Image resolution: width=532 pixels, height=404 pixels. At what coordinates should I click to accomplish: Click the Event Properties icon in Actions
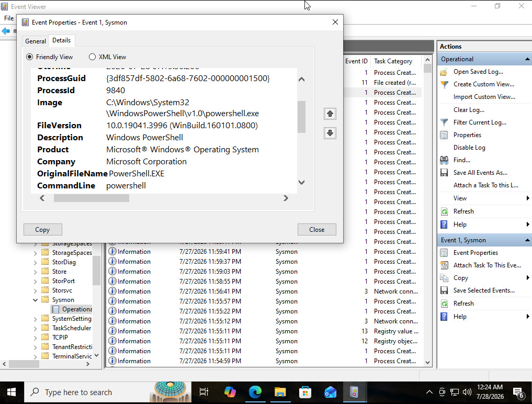[x=444, y=253]
